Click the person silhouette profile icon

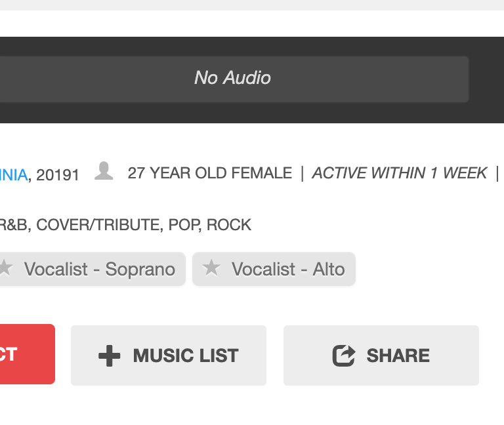pos(104,172)
